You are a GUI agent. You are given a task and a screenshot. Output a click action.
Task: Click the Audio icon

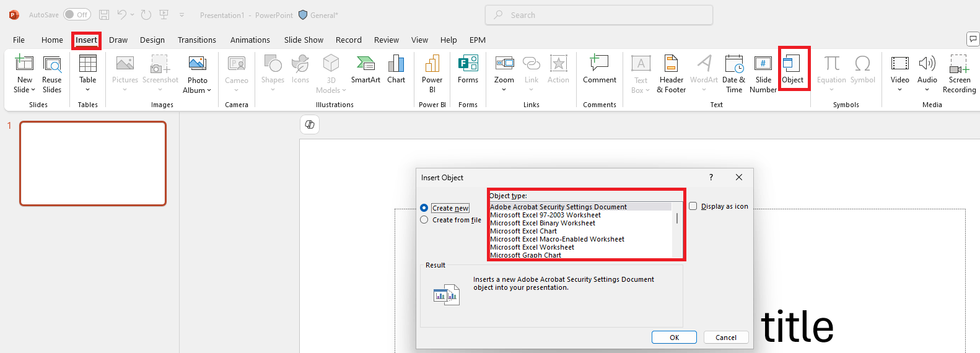[x=927, y=63]
